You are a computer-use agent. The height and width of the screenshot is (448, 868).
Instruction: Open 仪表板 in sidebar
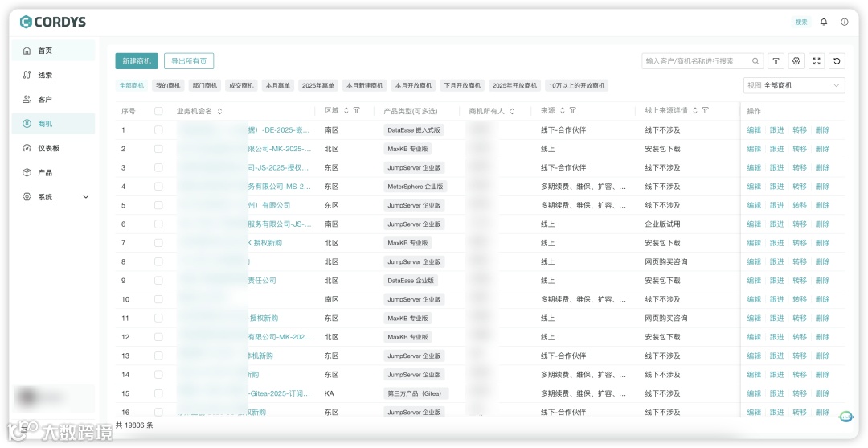click(x=53, y=149)
